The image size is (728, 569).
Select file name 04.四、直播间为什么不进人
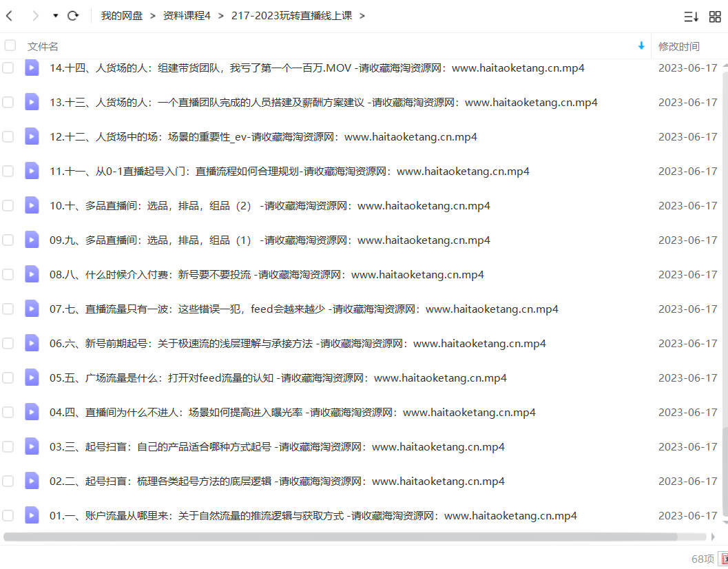click(293, 412)
